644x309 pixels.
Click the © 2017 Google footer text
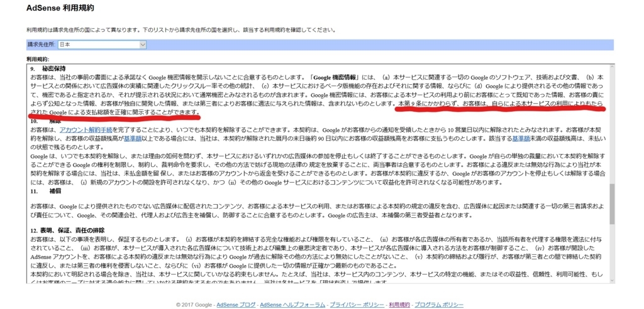[194, 305]
